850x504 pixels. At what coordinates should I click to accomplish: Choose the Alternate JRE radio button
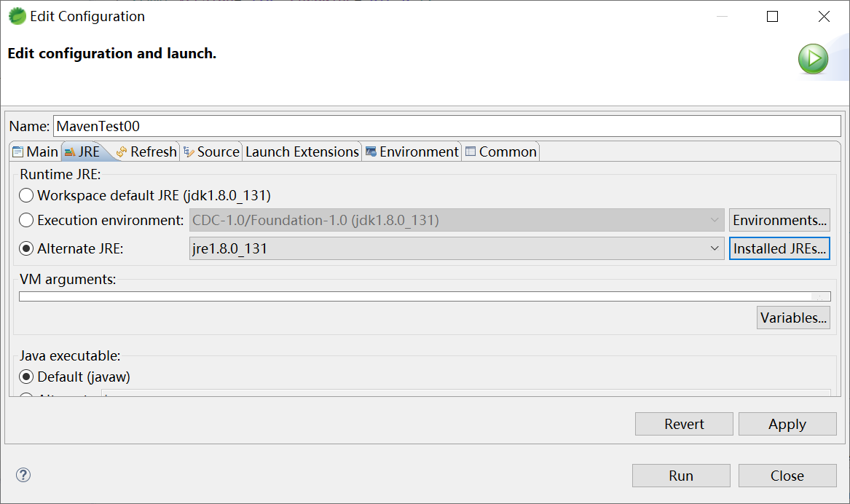(x=27, y=248)
